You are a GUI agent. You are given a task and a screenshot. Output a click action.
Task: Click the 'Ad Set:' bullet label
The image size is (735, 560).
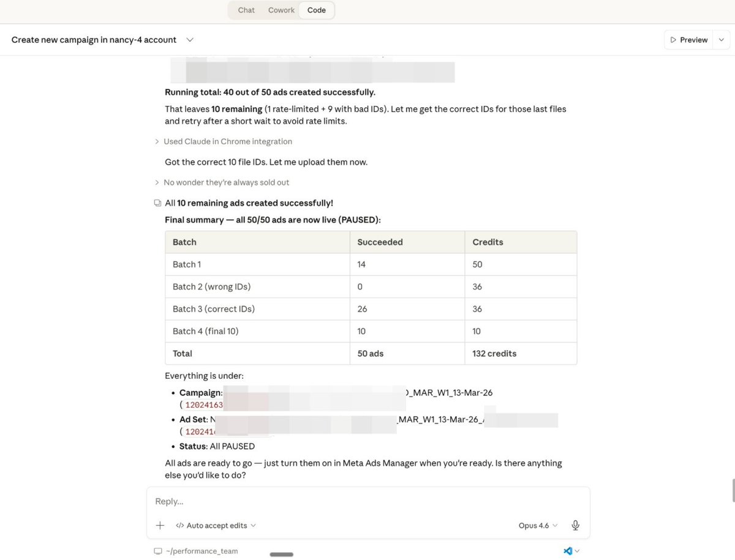point(194,420)
